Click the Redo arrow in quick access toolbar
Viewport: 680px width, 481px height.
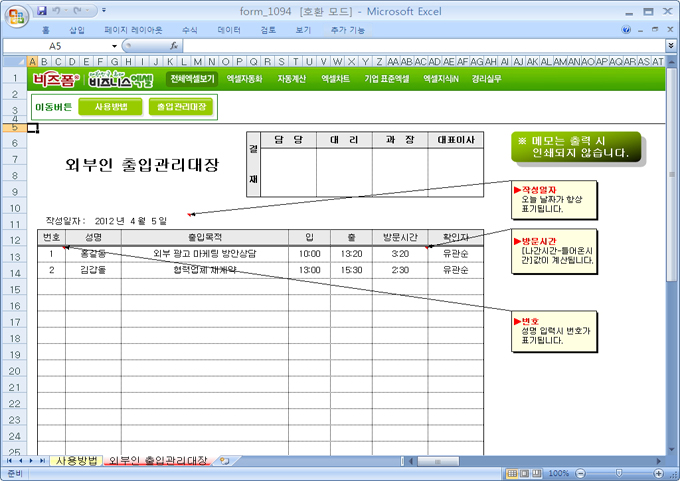tap(78, 10)
